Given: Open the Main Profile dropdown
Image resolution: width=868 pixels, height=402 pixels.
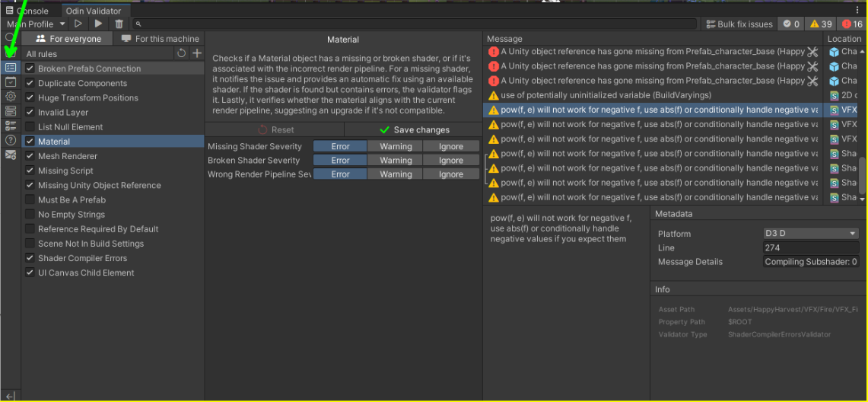Looking at the screenshot, I should tap(36, 24).
